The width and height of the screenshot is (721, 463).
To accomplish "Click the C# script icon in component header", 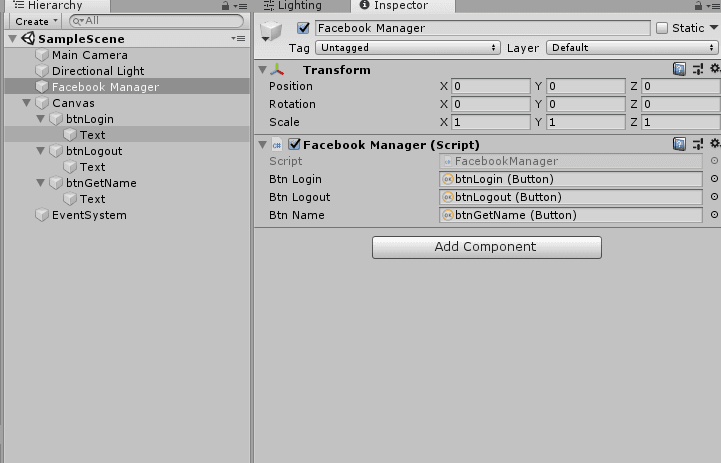I will coord(277,145).
